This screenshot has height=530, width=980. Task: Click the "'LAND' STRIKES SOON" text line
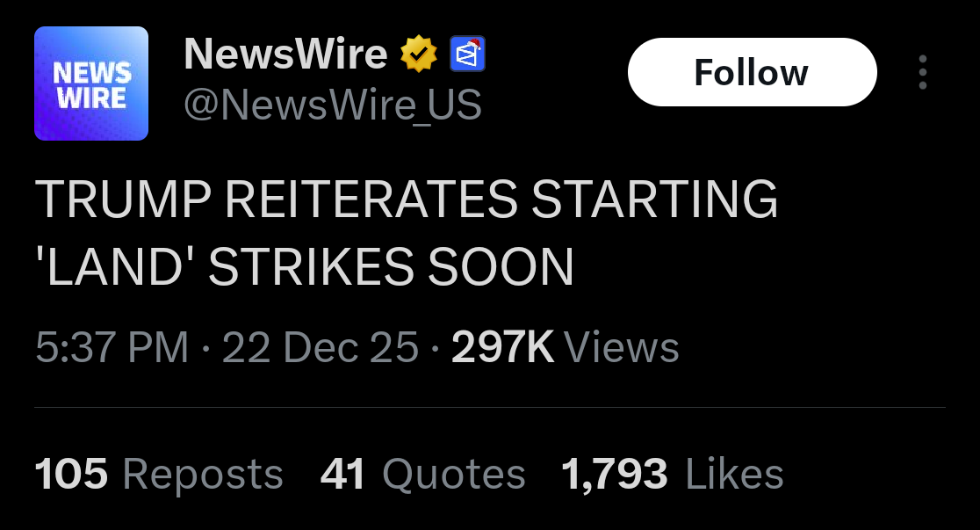point(305,267)
